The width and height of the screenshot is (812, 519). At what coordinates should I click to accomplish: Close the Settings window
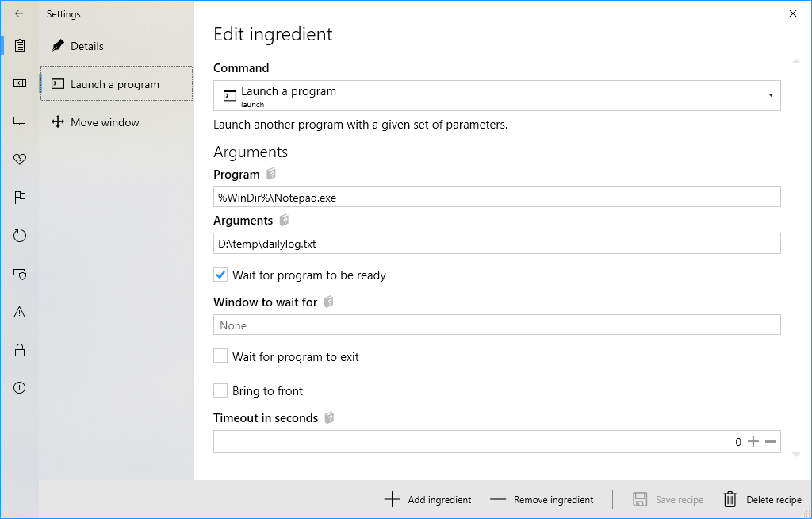793,14
